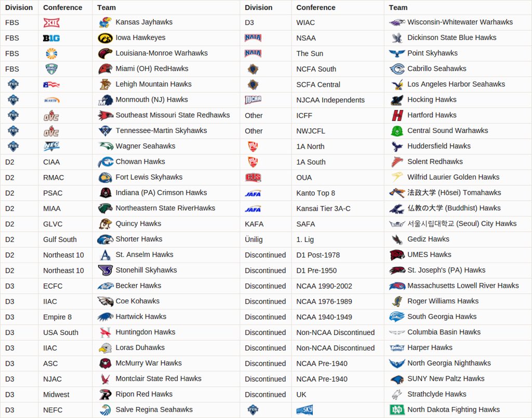Image resolution: width=532 pixels, height=418 pixels.
Task: Open the Louisiana-Monroe Warhawks team name
Action: click(x=162, y=53)
